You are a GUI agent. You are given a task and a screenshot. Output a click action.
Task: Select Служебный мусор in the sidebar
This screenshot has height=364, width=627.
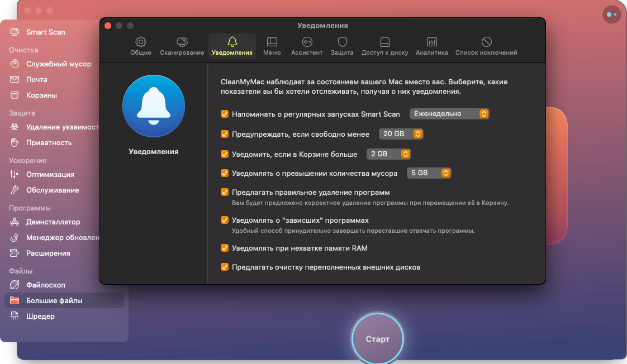[58, 64]
